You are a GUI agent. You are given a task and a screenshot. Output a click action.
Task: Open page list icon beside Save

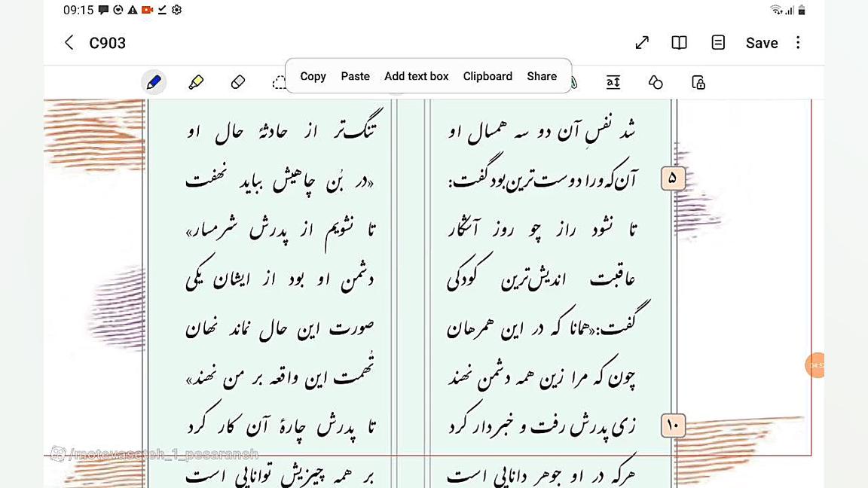[718, 43]
